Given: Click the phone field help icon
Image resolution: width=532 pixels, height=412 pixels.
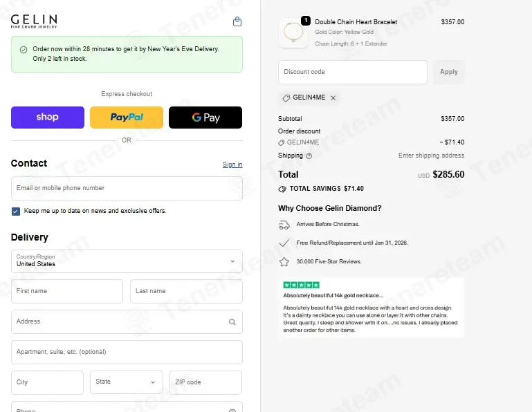Looking at the screenshot, I should pos(232,411).
